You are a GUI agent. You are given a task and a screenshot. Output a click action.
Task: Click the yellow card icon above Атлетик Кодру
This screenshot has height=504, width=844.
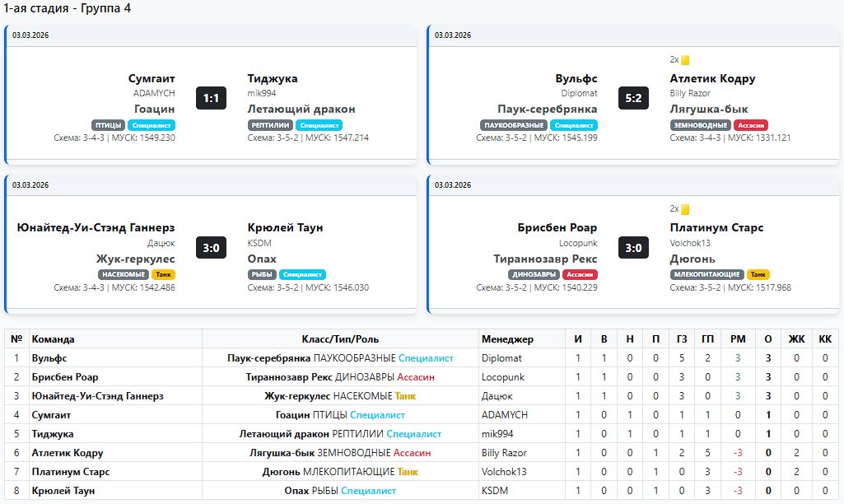pyautogui.click(x=685, y=60)
